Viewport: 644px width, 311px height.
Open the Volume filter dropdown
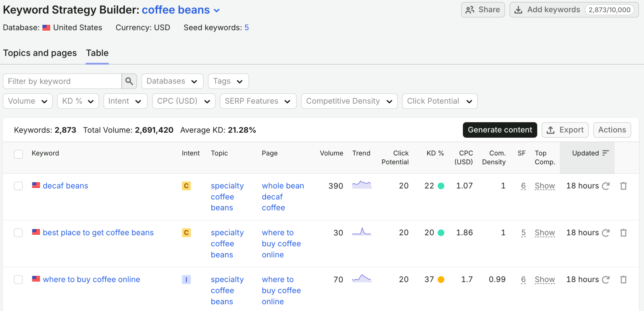tap(28, 101)
